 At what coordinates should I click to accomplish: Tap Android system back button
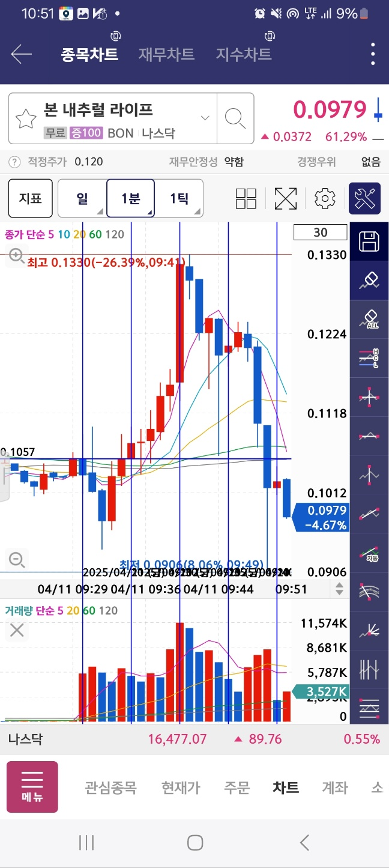pyautogui.click(x=304, y=843)
